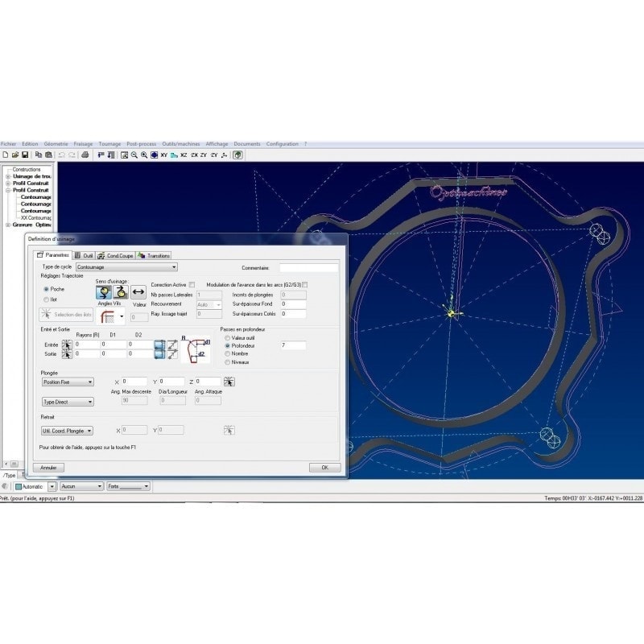Click the Sélection des îlots button
The image size is (644, 644).
click(x=66, y=315)
